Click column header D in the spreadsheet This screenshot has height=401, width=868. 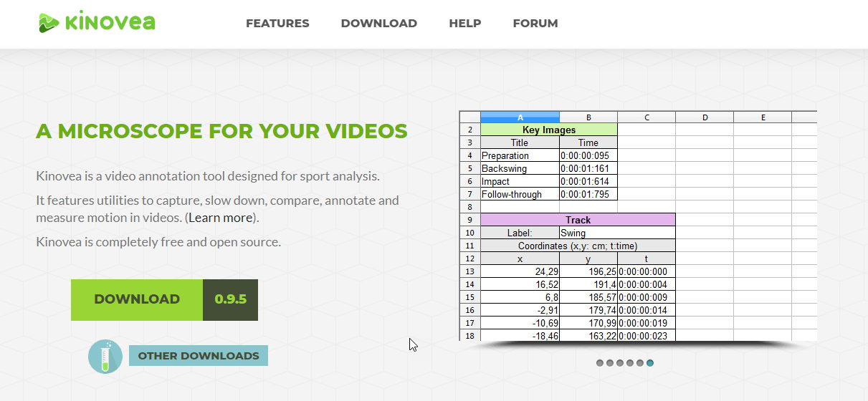click(x=705, y=117)
